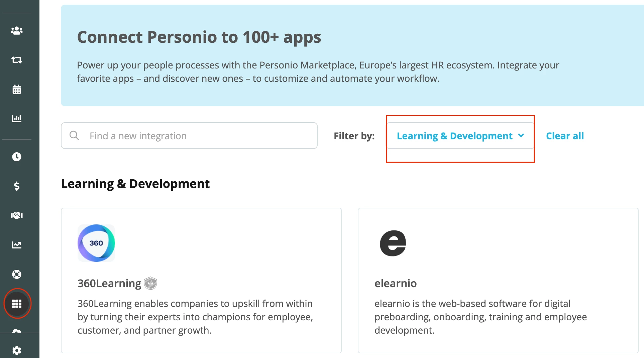Open the elearnio integration title

coord(396,284)
